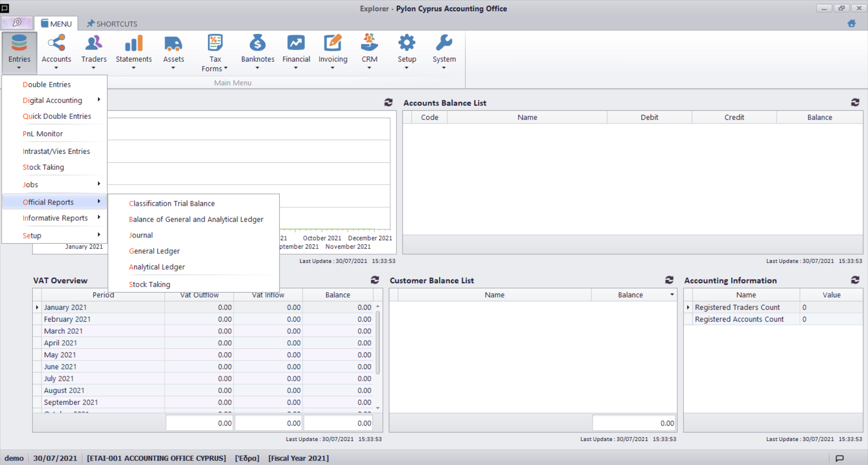Click the home icon at top right
This screenshot has height=465, width=868.
pyautogui.click(x=851, y=24)
